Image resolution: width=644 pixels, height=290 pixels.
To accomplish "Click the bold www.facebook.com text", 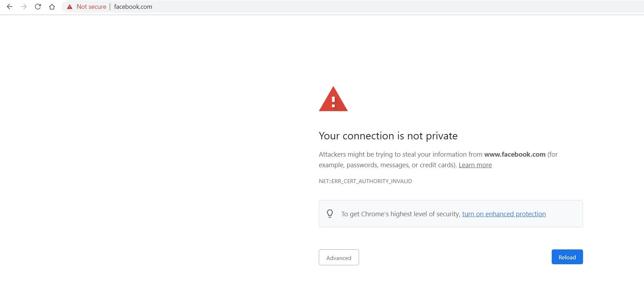I will pyautogui.click(x=515, y=155).
